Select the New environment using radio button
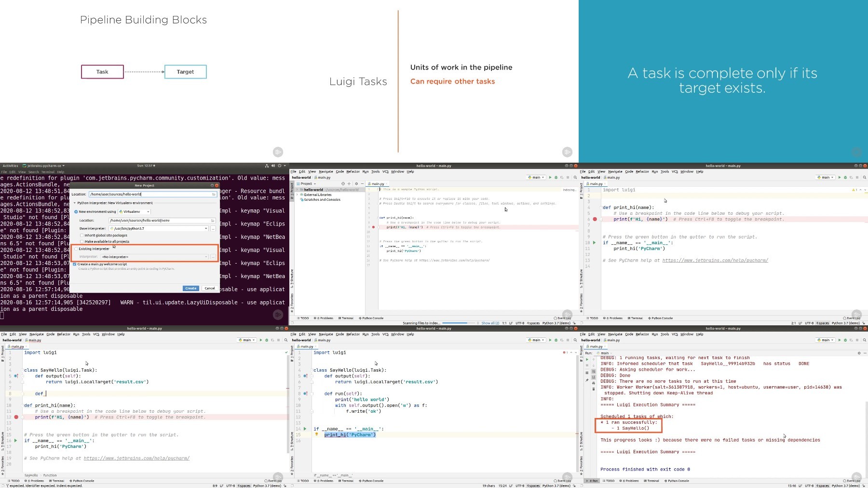Screen dimensions: 868x488 point(76,212)
